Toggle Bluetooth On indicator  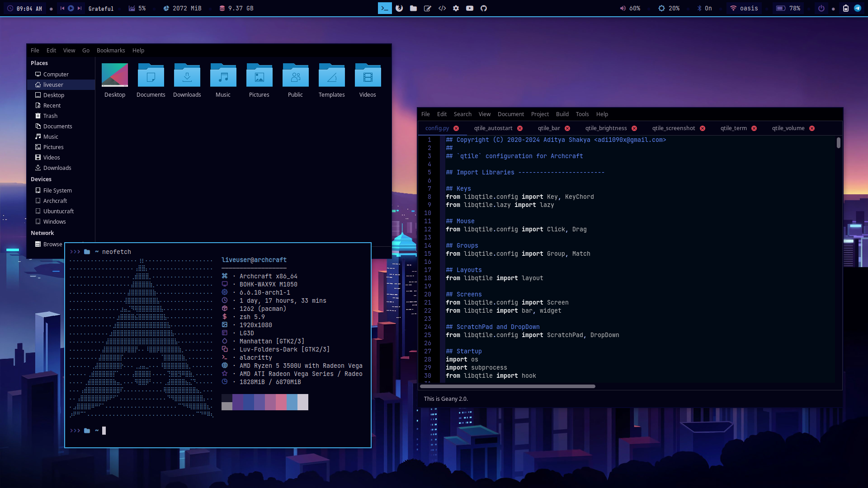point(704,8)
